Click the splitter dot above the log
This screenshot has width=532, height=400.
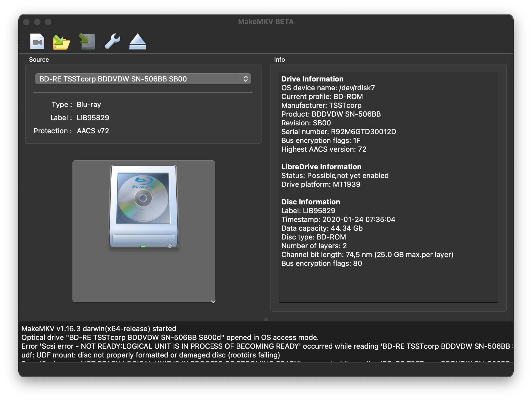click(x=266, y=319)
